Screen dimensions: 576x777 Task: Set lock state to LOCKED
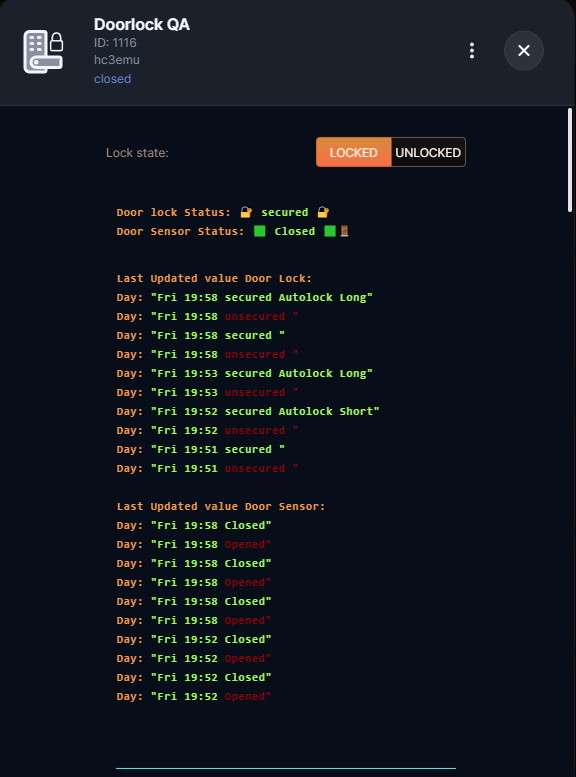coord(353,152)
